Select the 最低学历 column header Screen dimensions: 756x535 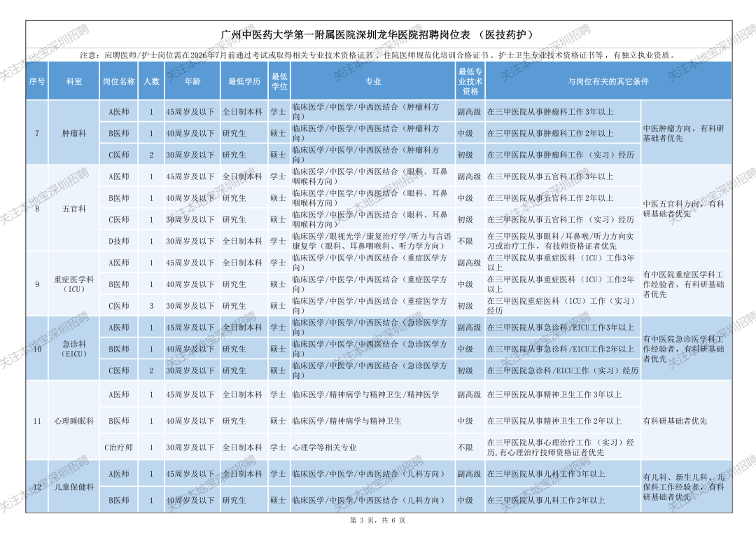coord(244,81)
